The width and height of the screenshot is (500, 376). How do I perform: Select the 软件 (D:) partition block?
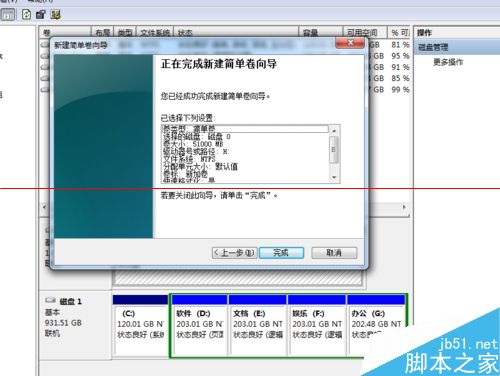[200, 325]
